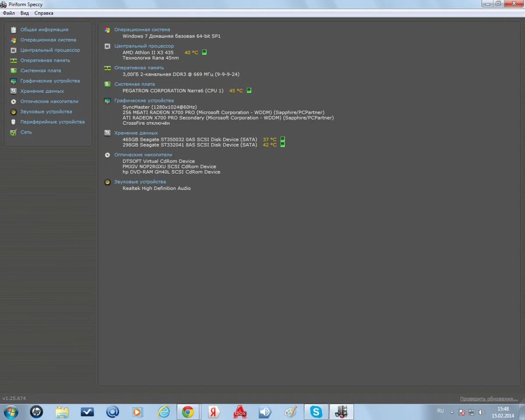Click the FMJGV NOP2RGXU SCSI CdRom Device line
This screenshot has height=420, width=525.
click(x=169, y=167)
